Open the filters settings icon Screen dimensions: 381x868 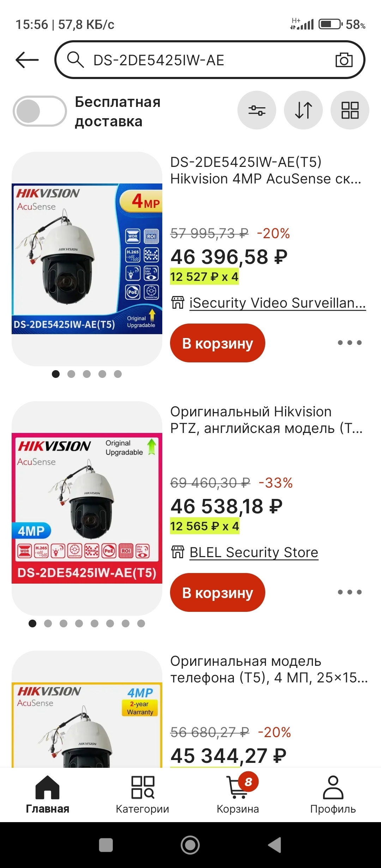point(256,110)
